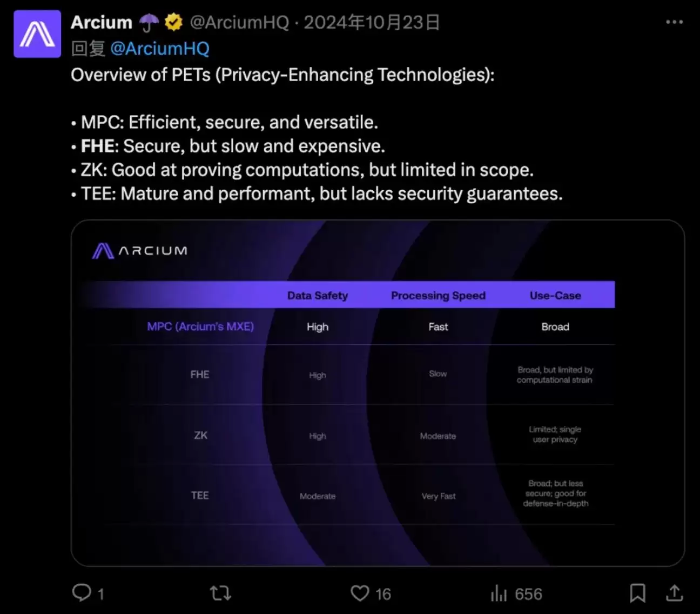Click the 2024年10月23日 post date

[372, 23]
